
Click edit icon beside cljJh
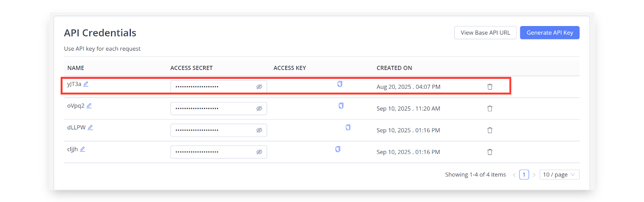tap(83, 149)
